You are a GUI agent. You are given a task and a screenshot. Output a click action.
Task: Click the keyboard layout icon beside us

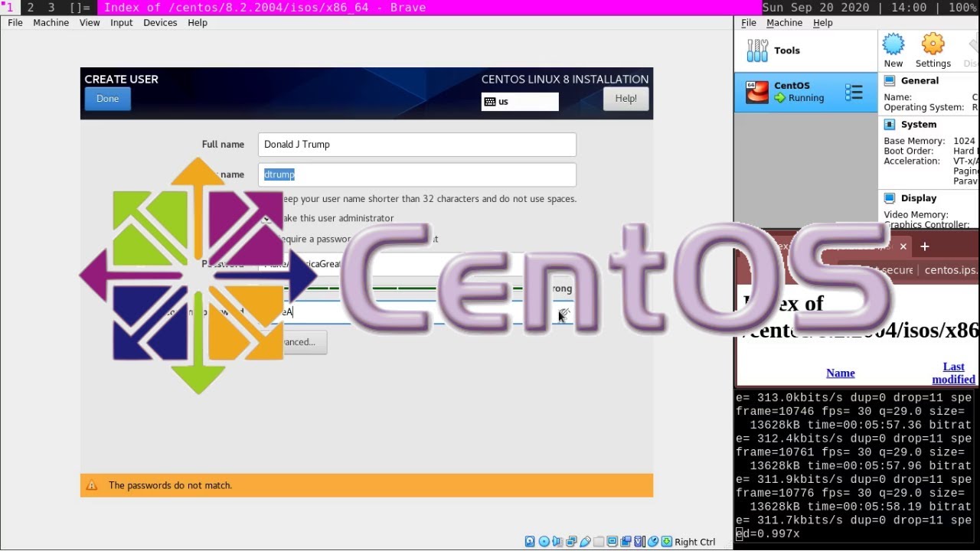pyautogui.click(x=490, y=102)
